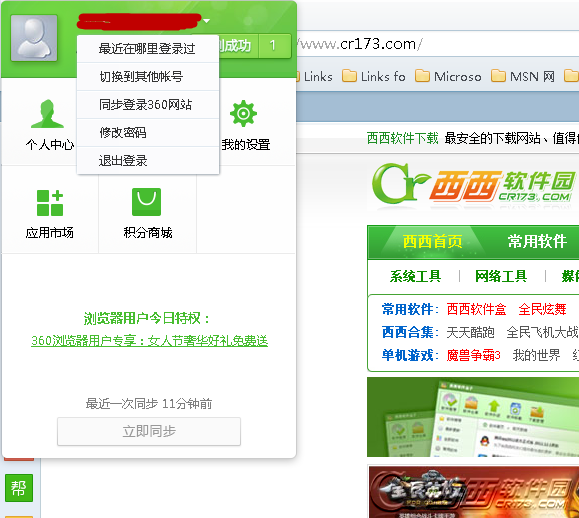
Task: Click the 最近一次同步 11分钟前 status text
Action: (x=149, y=404)
